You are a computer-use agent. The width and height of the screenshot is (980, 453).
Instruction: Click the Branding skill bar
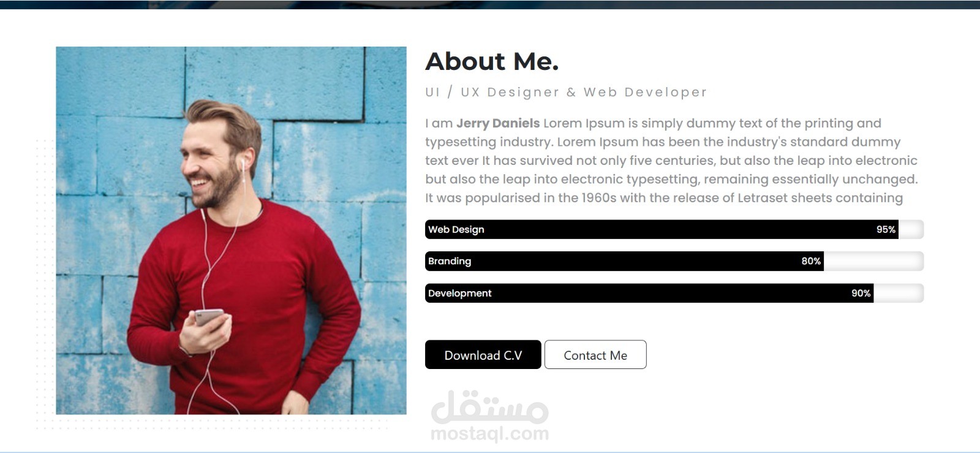(674, 261)
